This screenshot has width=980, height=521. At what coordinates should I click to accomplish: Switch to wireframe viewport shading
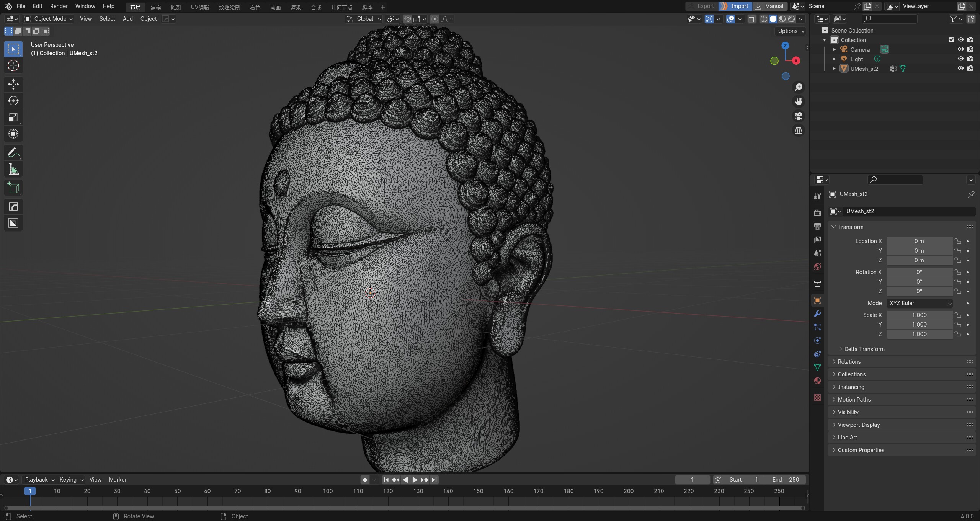[764, 19]
